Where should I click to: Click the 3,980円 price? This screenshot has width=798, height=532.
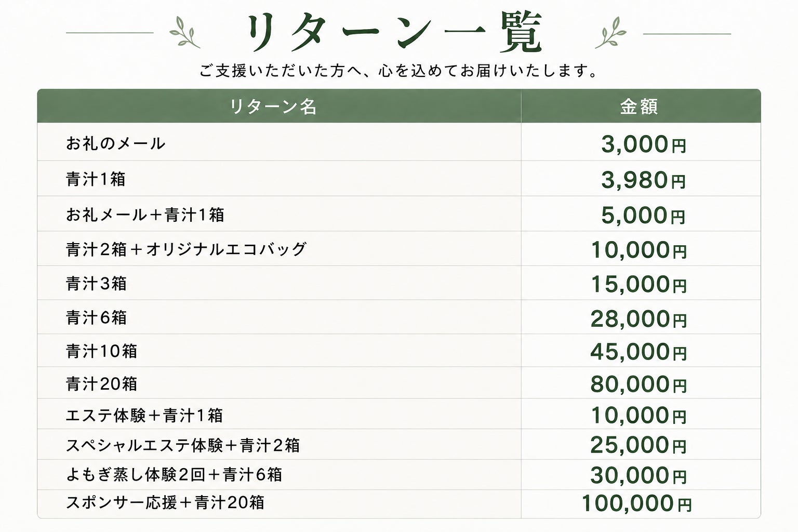tap(644, 180)
